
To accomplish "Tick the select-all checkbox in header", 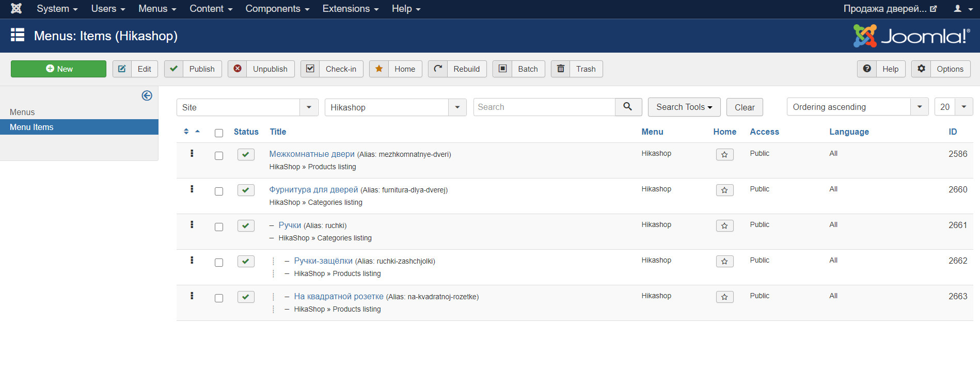I will coord(219,133).
